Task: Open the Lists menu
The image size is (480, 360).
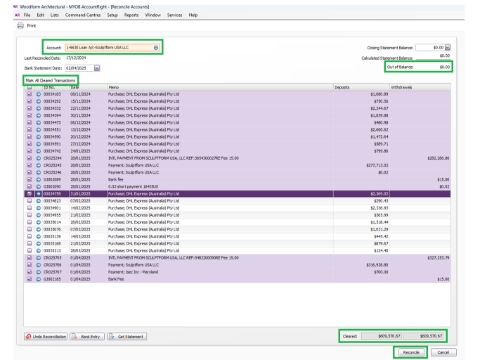Action: (x=54, y=15)
